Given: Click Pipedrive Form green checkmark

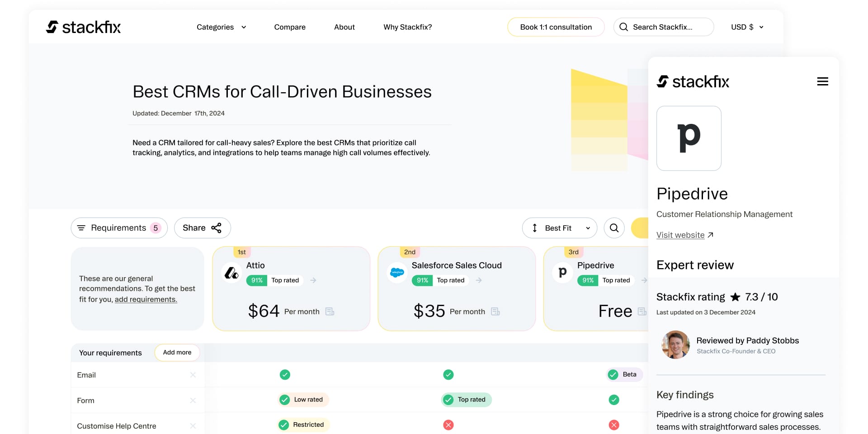Looking at the screenshot, I should coord(614,400).
